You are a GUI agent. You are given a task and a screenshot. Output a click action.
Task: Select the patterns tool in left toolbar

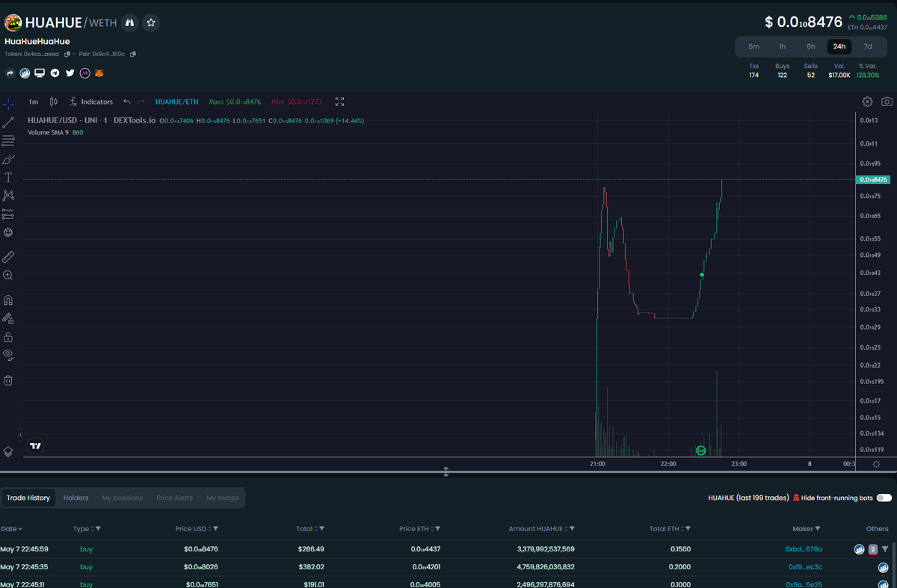(8, 195)
